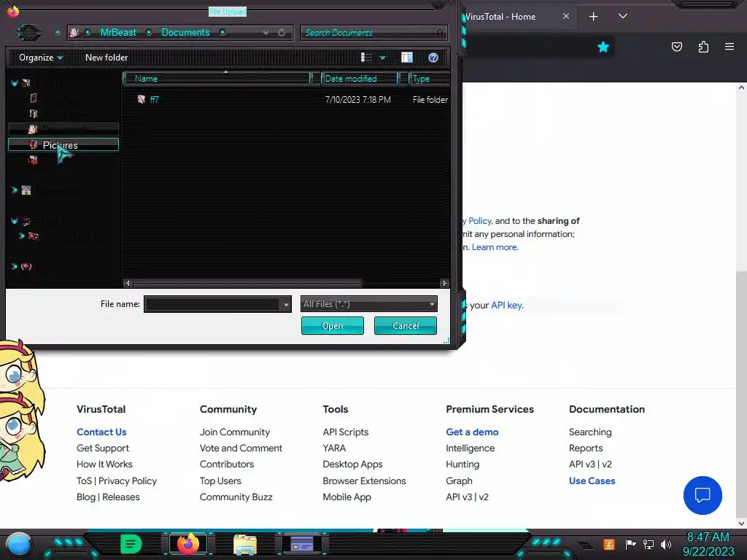Click the horizontal scrollbar right arrow
The image size is (747, 560).
tap(444, 284)
